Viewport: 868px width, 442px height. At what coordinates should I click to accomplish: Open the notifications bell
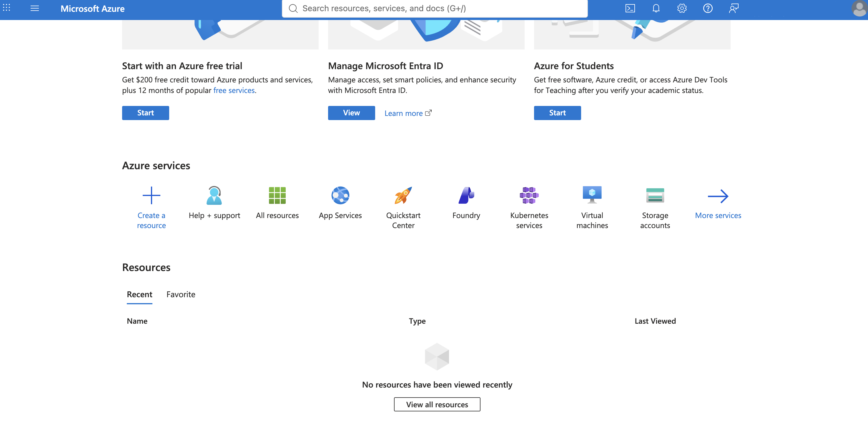[656, 8]
